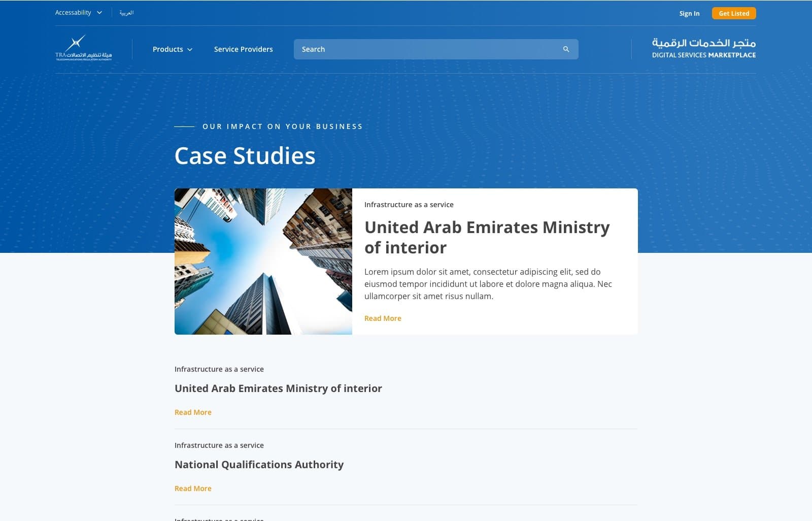812x521 pixels.
Task: Open the TRA logo homepage link
Action: click(x=83, y=48)
